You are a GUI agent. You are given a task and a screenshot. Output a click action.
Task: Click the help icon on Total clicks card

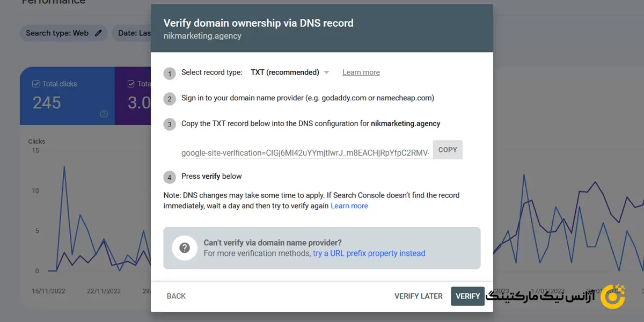(104, 114)
